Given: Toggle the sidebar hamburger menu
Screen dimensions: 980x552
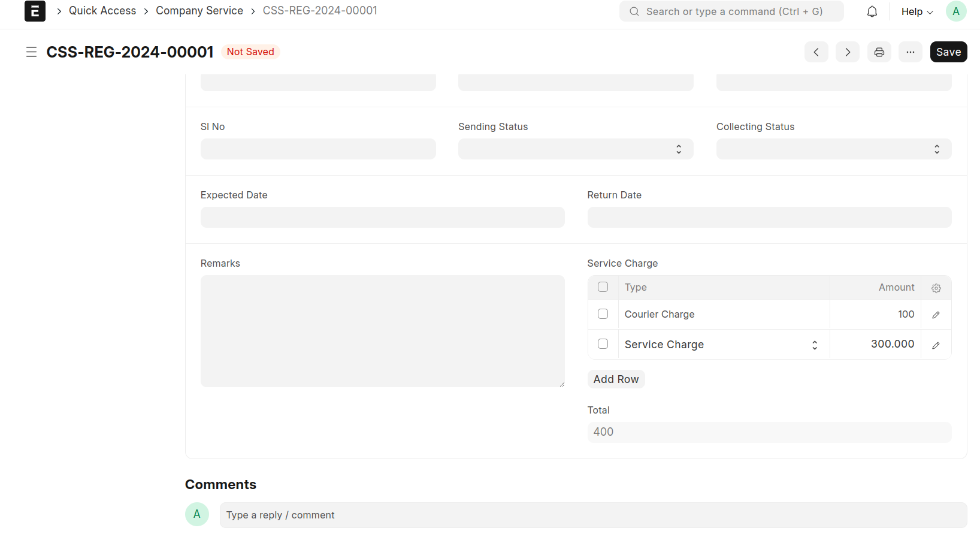Looking at the screenshot, I should pyautogui.click(x=31, y=52).
